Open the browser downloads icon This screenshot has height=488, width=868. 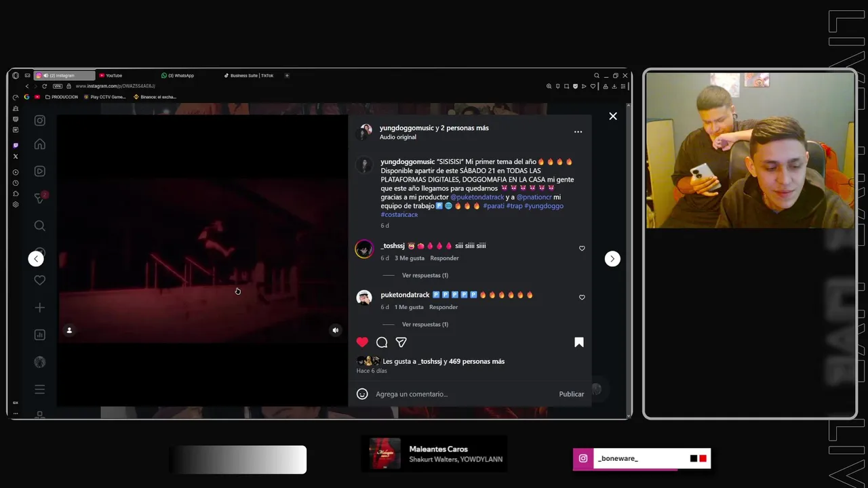[x=614, y=86]
